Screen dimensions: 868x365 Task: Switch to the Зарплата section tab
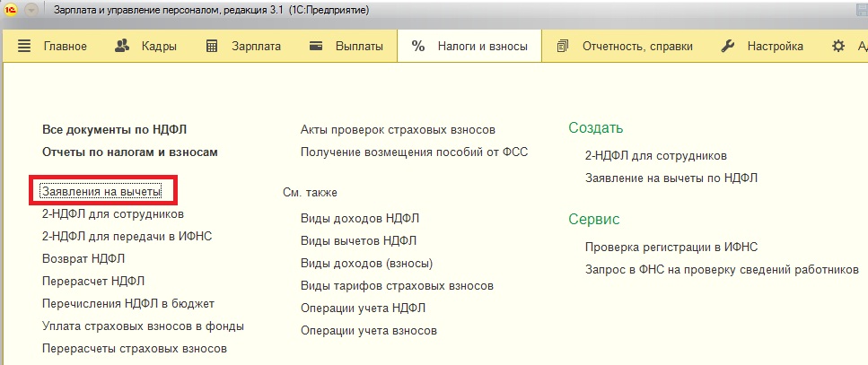click(x=255, y=47)
